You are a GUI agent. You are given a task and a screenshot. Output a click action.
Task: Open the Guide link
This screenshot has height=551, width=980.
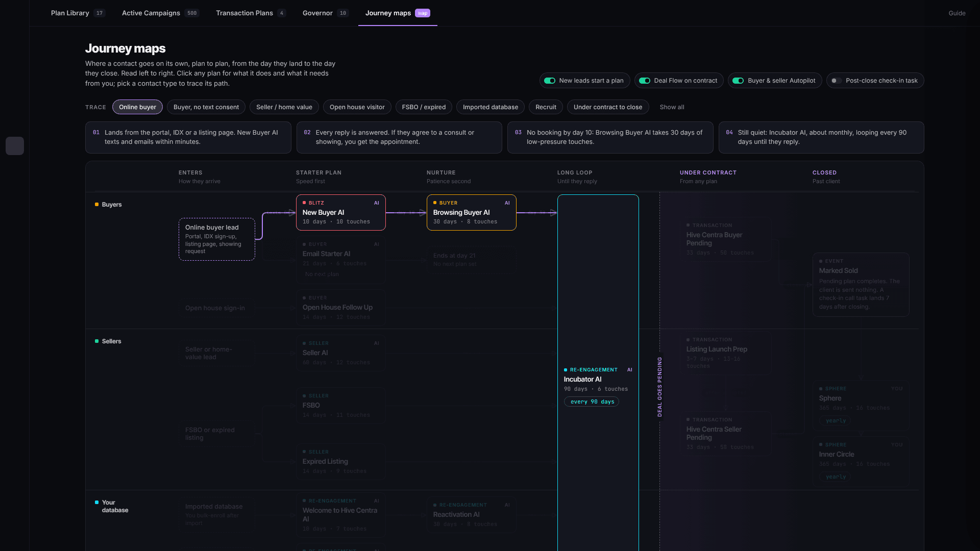957,13
